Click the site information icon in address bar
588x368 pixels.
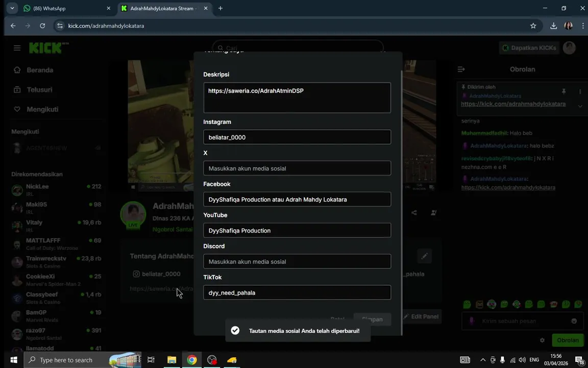pyautogui.click(x=60, y=26)
